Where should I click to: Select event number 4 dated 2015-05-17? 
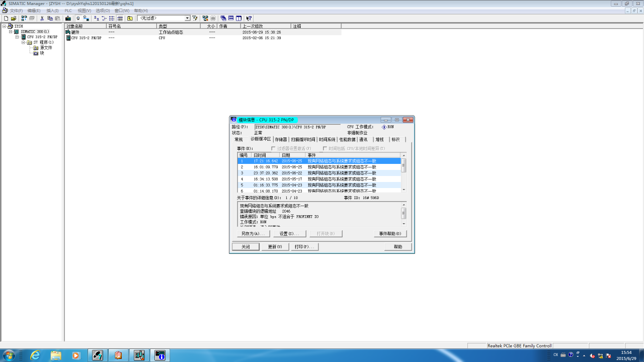pyautogui.click(x=319, y=179)
